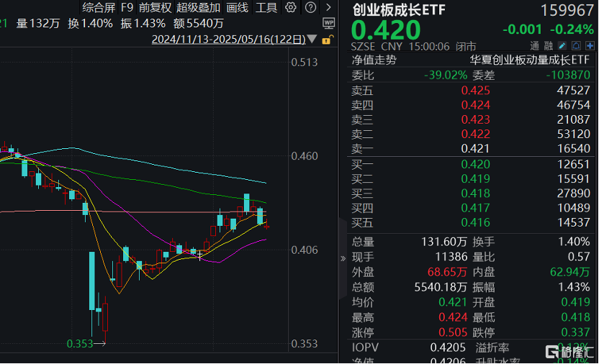Select the 画线 drawing tools

(x=238, y=7)
